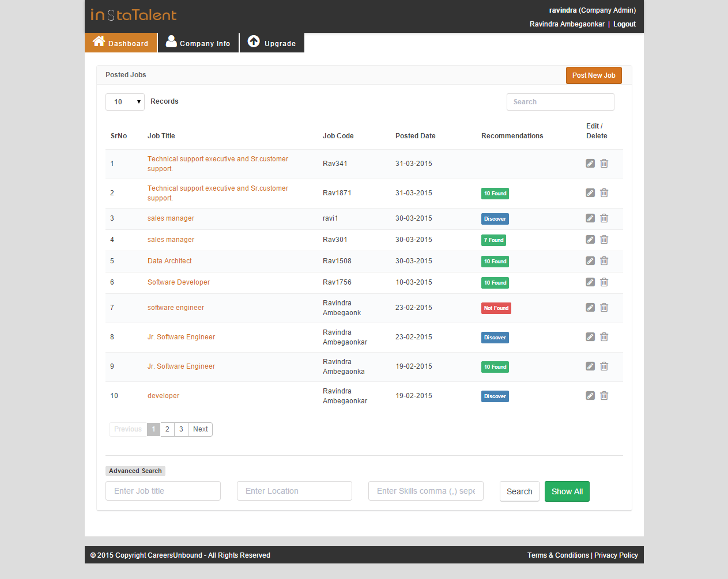Edit the software engineer job row 7
This screenshot has height=579, width=728.
click(590, 308)
